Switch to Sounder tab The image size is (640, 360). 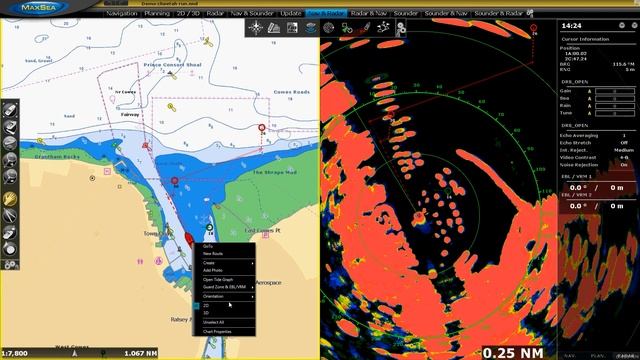coord(406,13)
